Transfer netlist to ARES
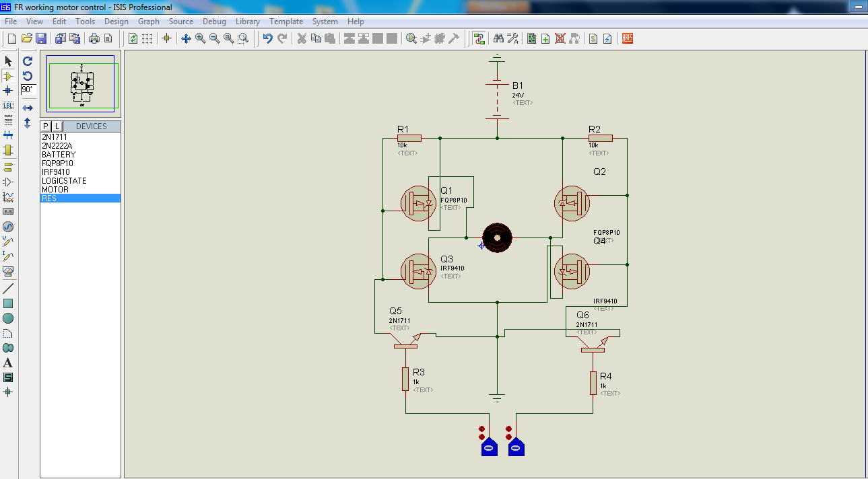 628,38
